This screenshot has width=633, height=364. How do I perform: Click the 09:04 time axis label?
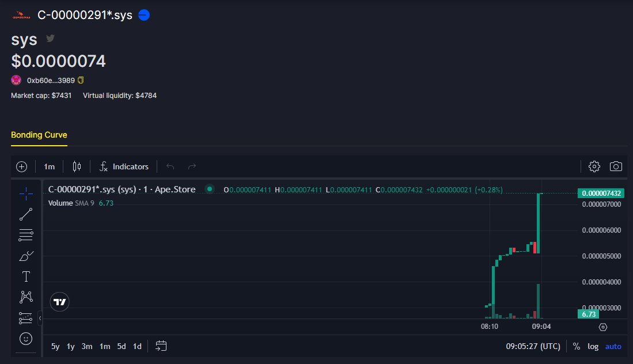(x=541, y=327)
